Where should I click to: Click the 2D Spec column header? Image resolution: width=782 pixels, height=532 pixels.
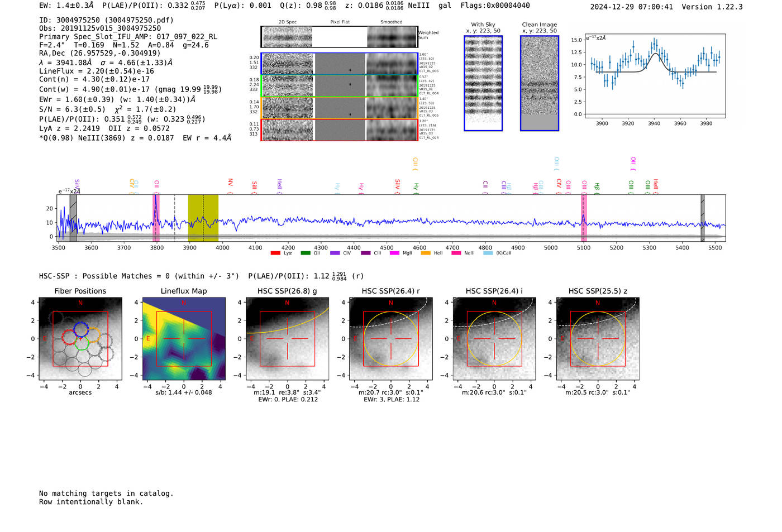tap(288, 22)
